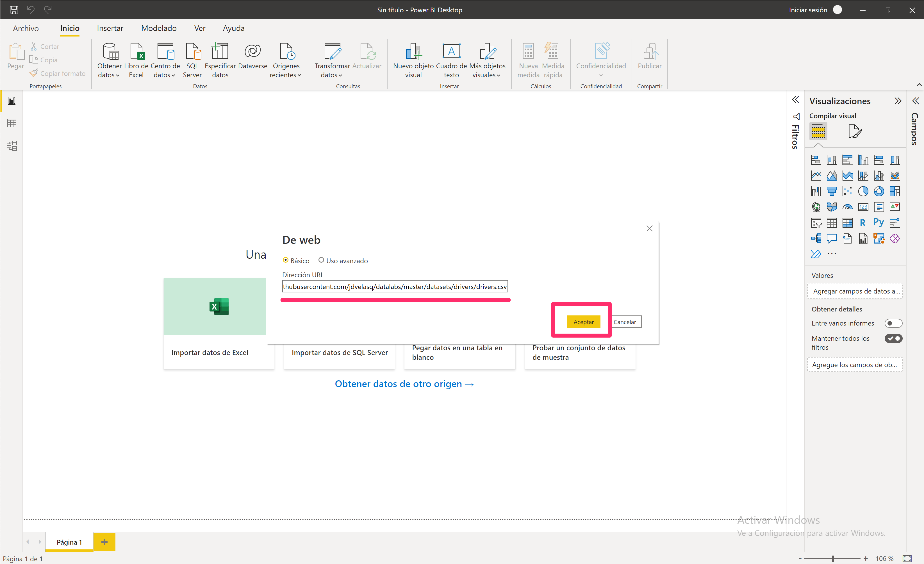This screenshot has height=564, width=924.
Task: Select the R script visual
Action: [862, 223]
